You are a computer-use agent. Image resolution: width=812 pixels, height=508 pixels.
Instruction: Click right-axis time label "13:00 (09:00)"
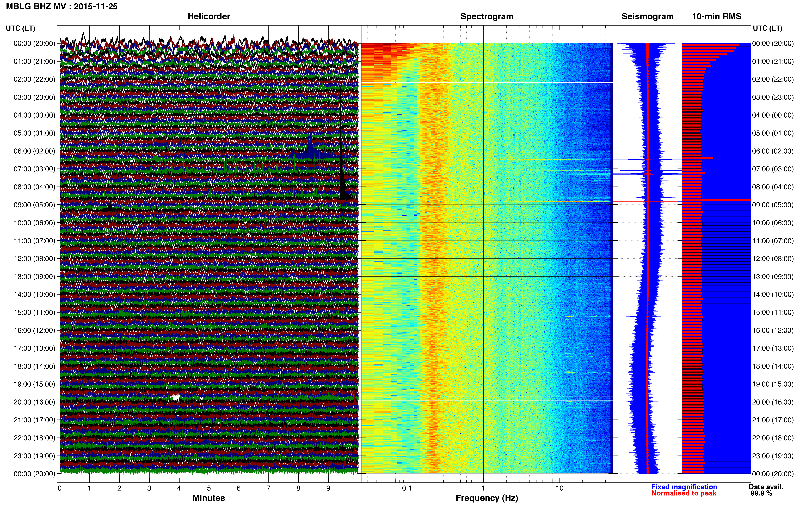[x=773, y=277]
